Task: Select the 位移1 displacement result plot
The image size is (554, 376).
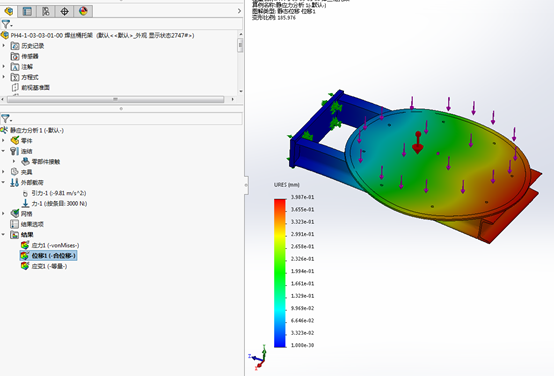Action: tap(48, 255)
